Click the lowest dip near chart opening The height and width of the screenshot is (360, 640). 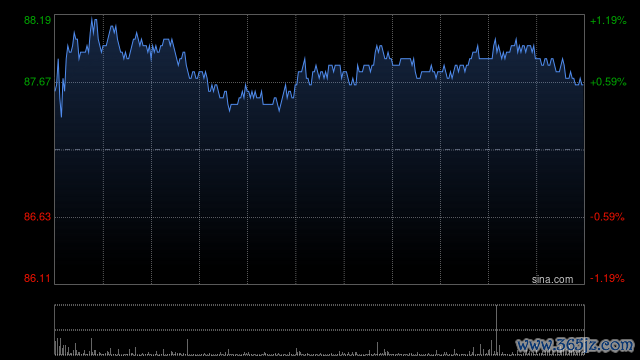[x=61, y=116]
